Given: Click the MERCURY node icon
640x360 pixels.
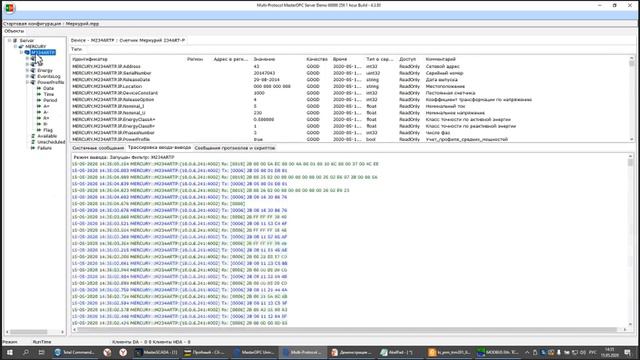Looking at the screenshot, I should point(21,47).
